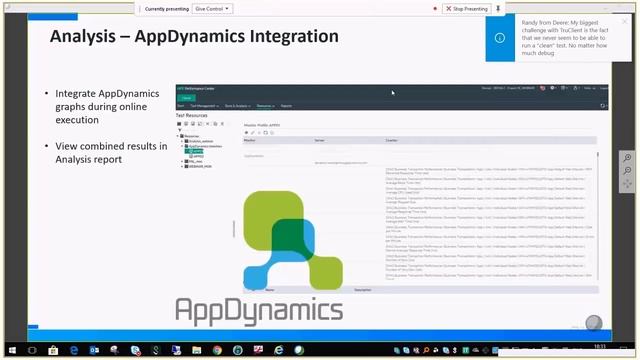
Task: Dismiss the Randy from Deere notification
Action: pyautogui.click(x=624, y=21)
